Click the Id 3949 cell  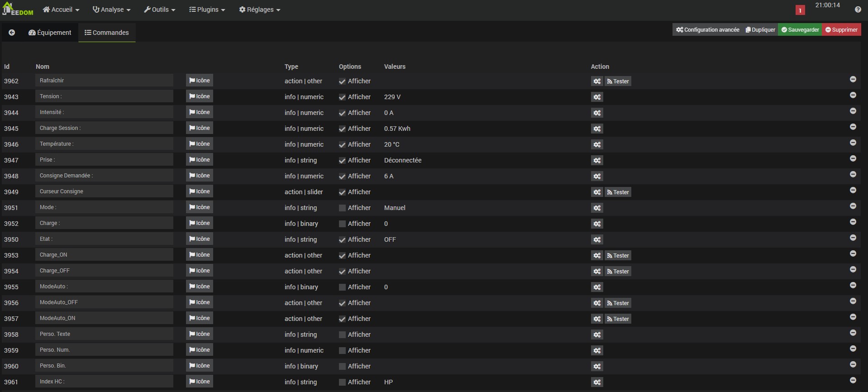click(x=11, y=192)
